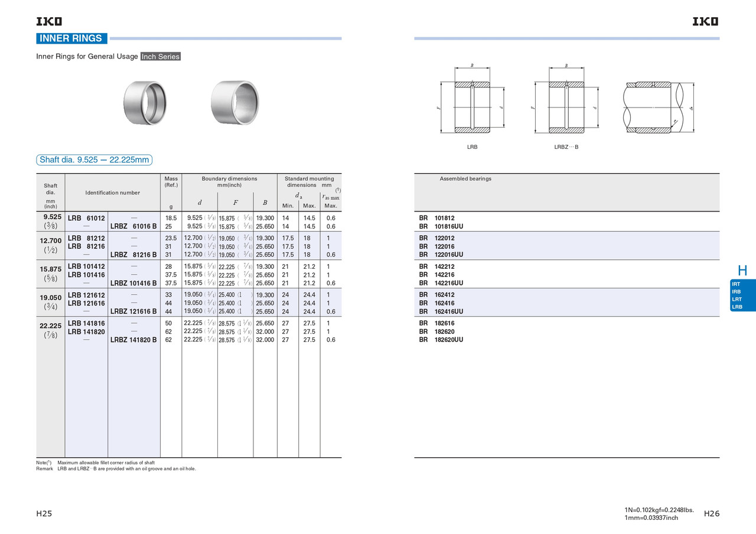Screen dimensions: 756x534
Task: Click the Boundary dimensions mm(inch) header
Action: pyautogui.click(x=229, y=182)
